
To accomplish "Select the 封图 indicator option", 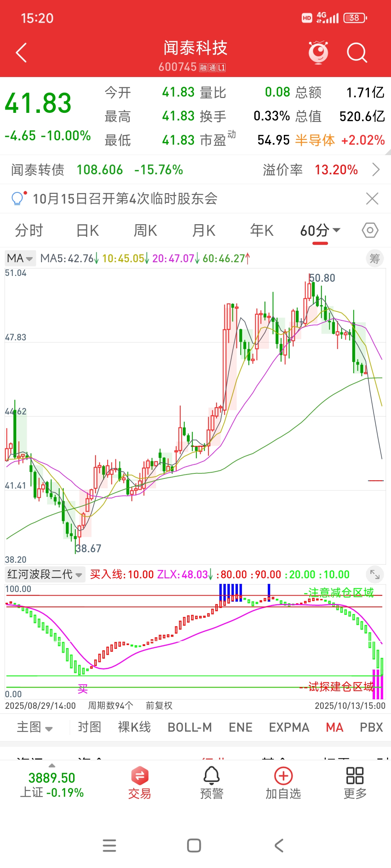I will pyautogui.click(x=89, y=727).
